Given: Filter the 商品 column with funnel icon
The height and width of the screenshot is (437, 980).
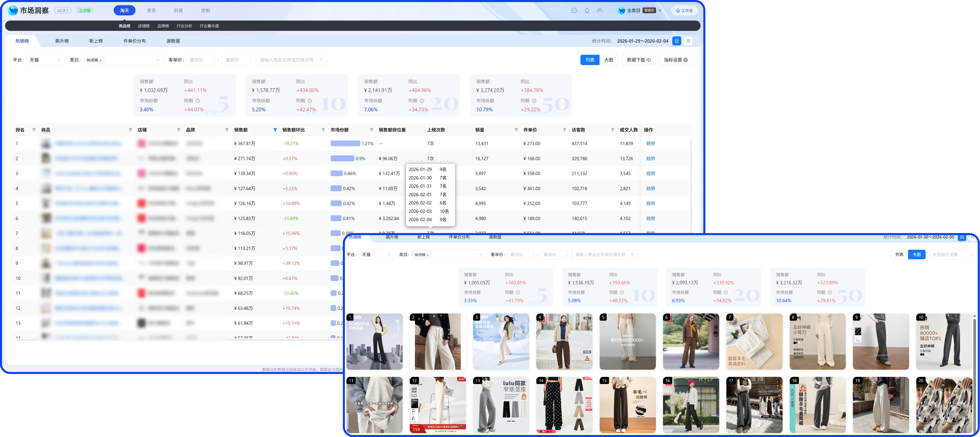Looking at the screenshot, I should 130,130.
